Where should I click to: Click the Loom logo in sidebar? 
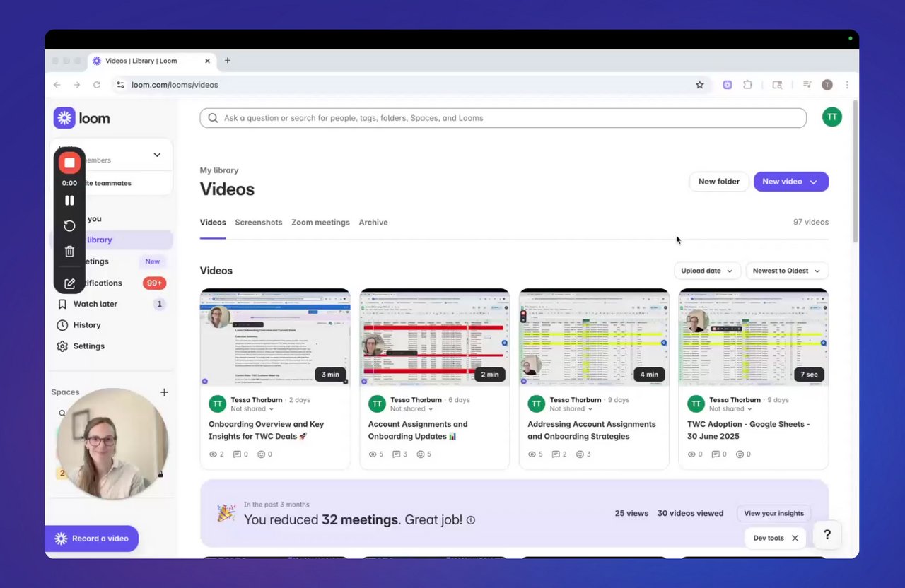[82, 118]
